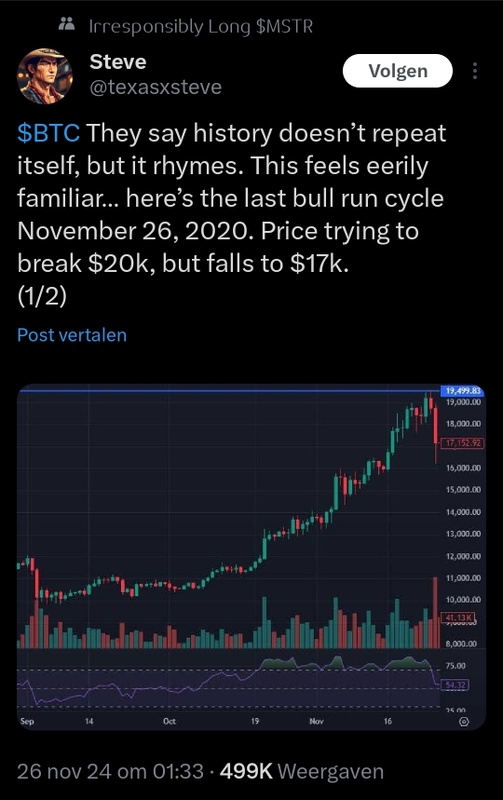Open the Steve display name

pyautogui.click(x=118, y=62)
